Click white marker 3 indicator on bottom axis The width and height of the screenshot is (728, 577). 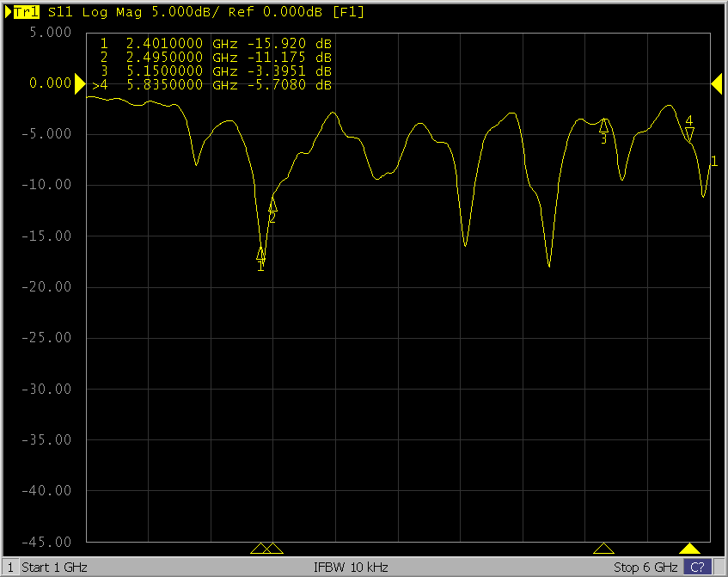pos(604,549)
